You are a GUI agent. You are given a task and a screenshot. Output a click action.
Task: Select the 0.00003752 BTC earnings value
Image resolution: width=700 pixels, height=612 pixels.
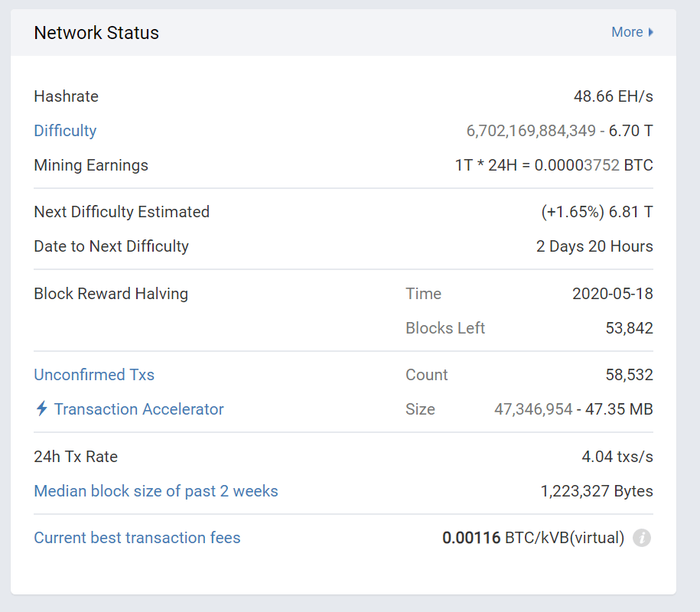coord(594,165)
